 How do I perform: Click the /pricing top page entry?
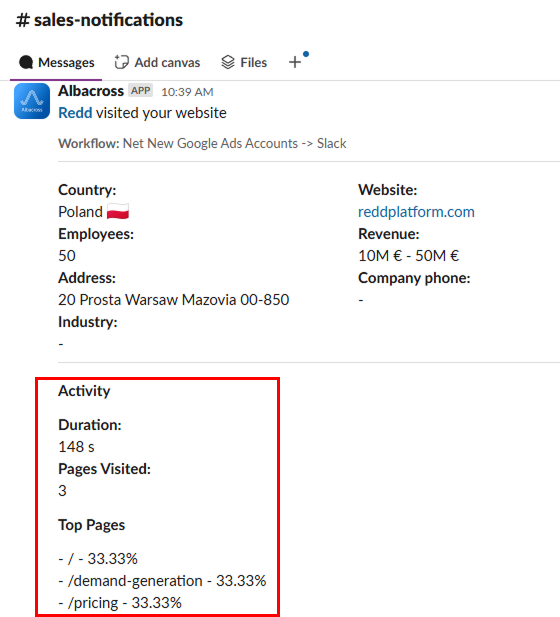click(120, 603)
